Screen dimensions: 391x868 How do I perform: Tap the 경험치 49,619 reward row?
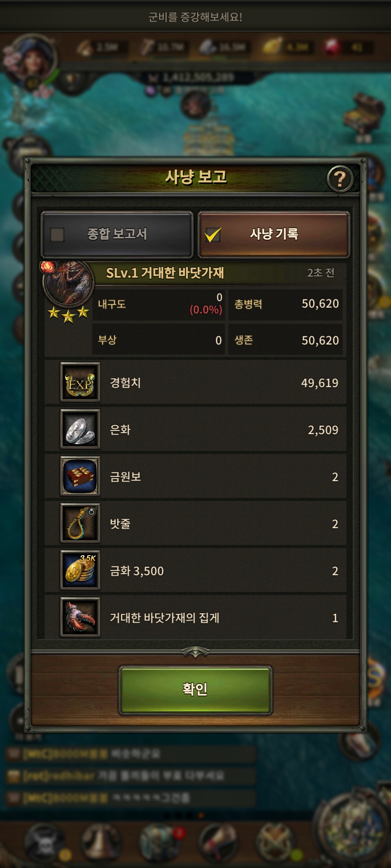(x=195, y=383)
